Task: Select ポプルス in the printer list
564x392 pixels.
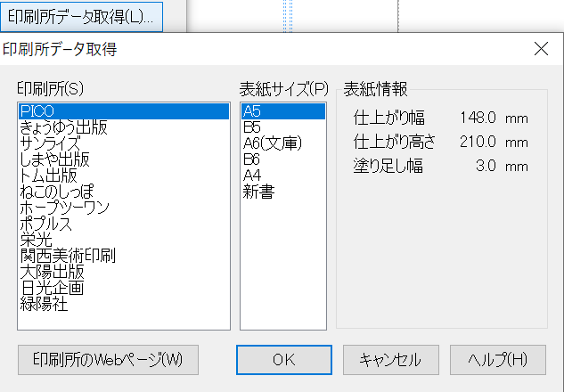Action: pyautogui.click(x=124, y=224)
